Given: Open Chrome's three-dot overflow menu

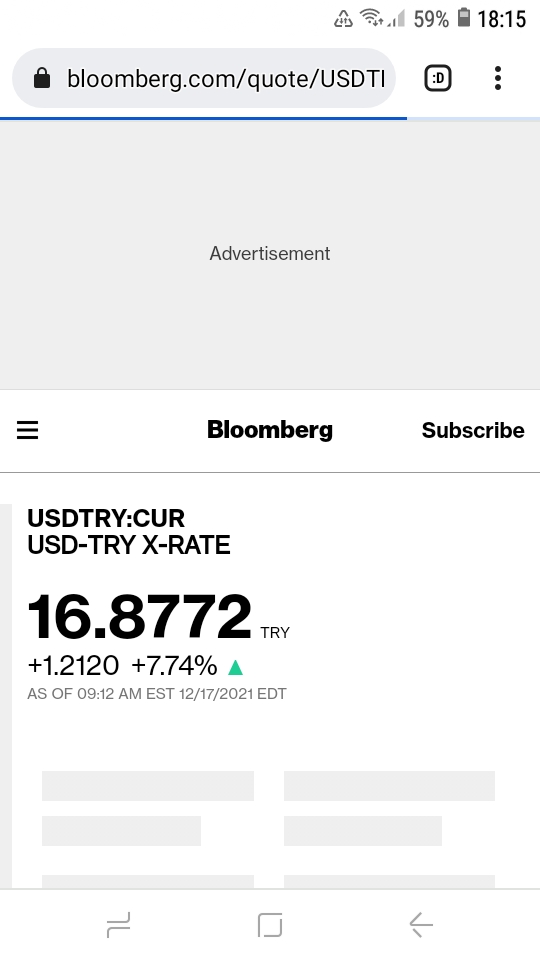Looking at the screenshot, I should coord(498,78).
